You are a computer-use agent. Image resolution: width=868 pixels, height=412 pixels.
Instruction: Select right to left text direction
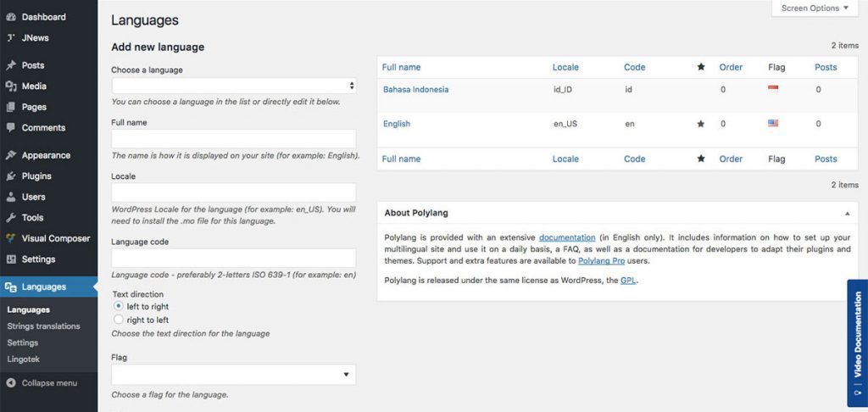click(119, 320)
